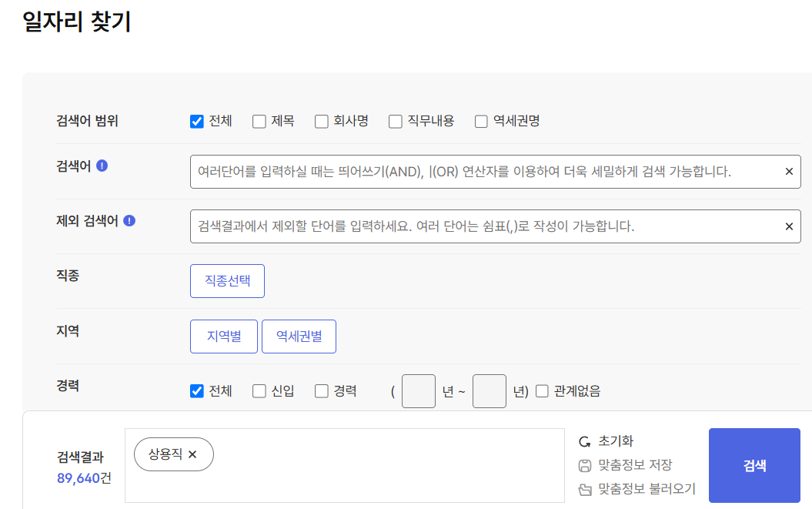Click the blue 검색 button
The height and width of the screenshot is (509, 812).
pos(754,465)
